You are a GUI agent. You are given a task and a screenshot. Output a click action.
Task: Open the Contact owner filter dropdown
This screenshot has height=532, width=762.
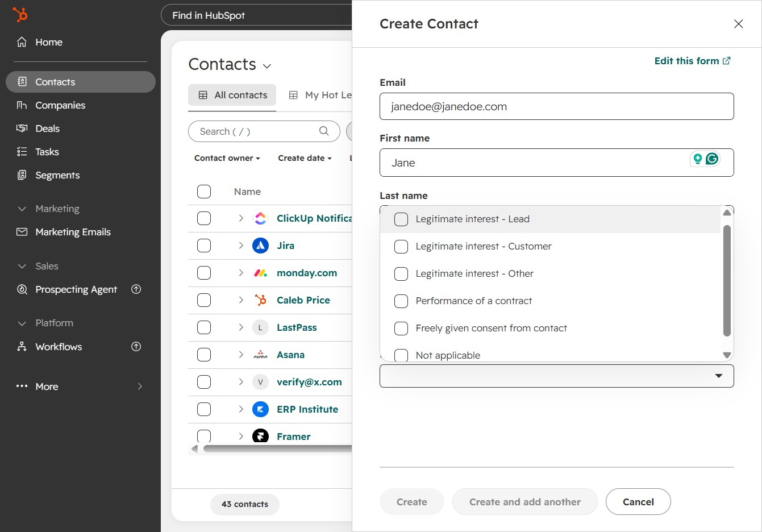[x=227, y=158]
